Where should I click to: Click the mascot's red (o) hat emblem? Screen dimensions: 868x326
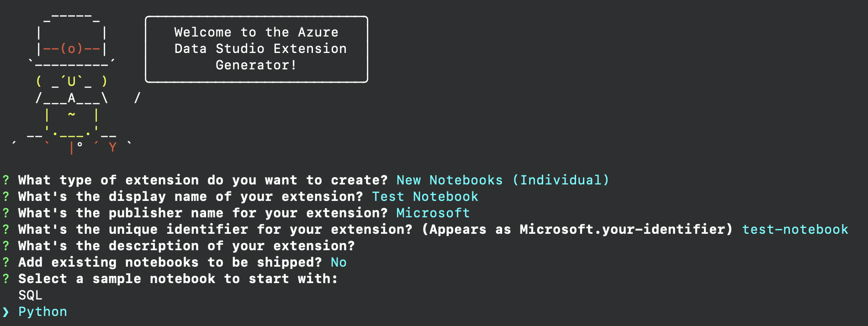71,48
